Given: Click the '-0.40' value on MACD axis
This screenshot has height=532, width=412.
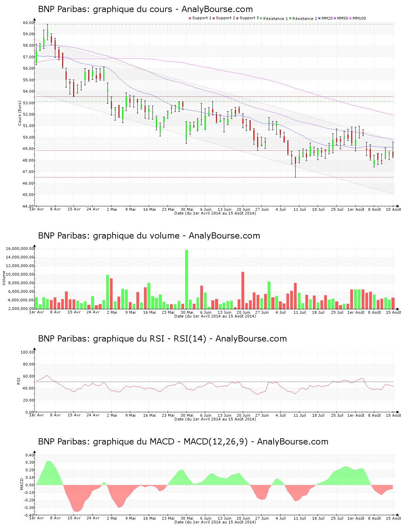Looking at the screenshot, I should point(29,515).
